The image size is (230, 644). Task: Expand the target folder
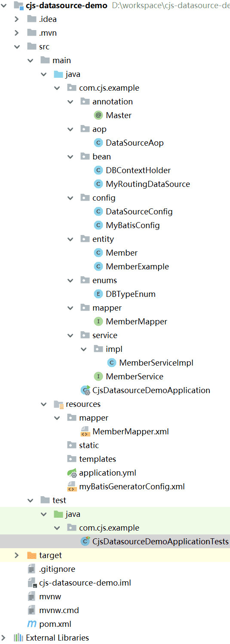click(17, 555)
